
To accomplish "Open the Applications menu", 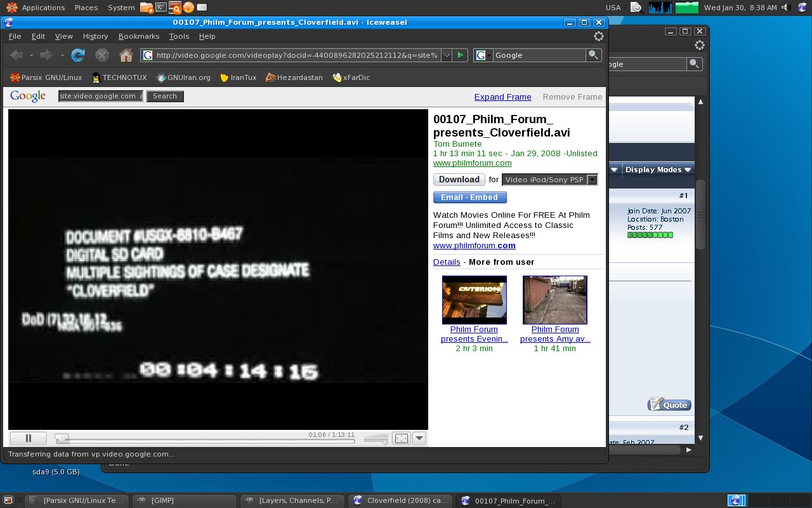I will [x=36, y=8].
